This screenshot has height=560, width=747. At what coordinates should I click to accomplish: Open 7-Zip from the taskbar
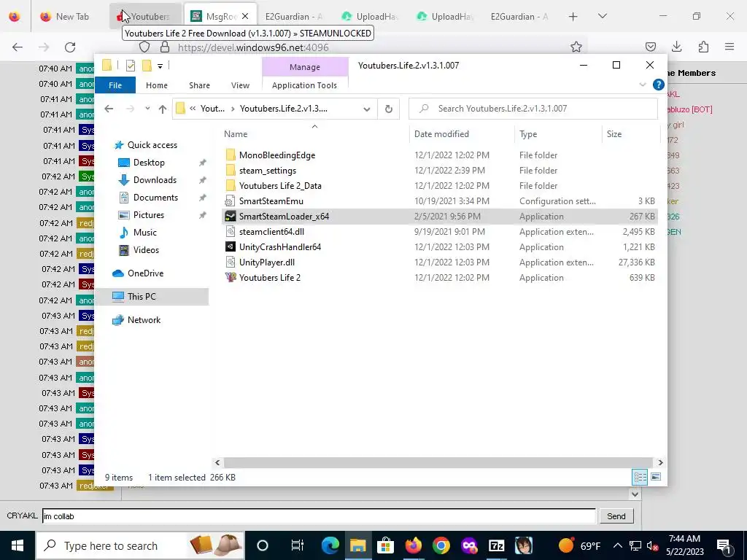click(x=496, y=545)
